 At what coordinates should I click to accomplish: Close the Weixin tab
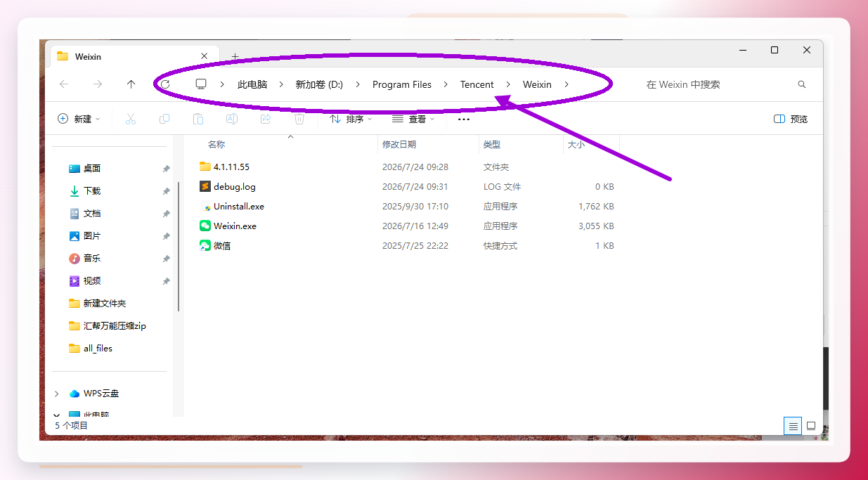click(205, 56)
